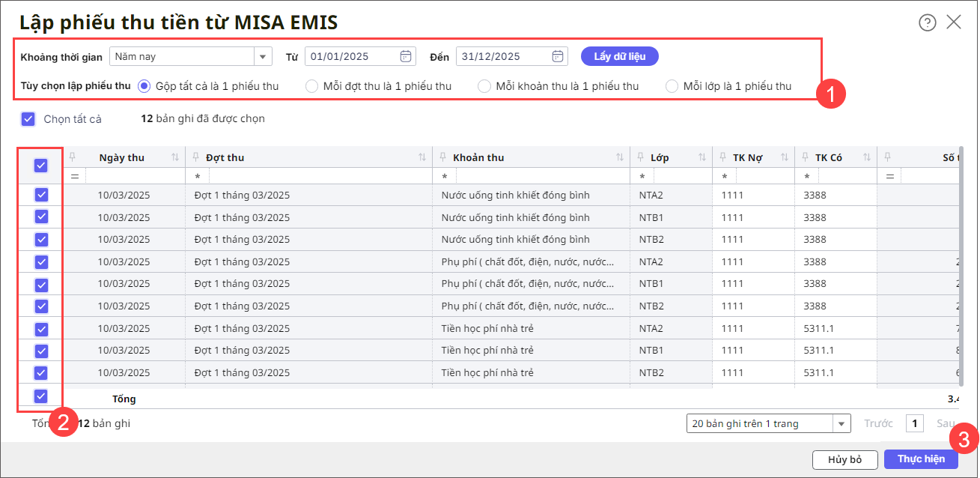Screen dimensions: 980x478
Task: Select Mỗi lớp là 1 phiếu thu option
Action: 672,86
